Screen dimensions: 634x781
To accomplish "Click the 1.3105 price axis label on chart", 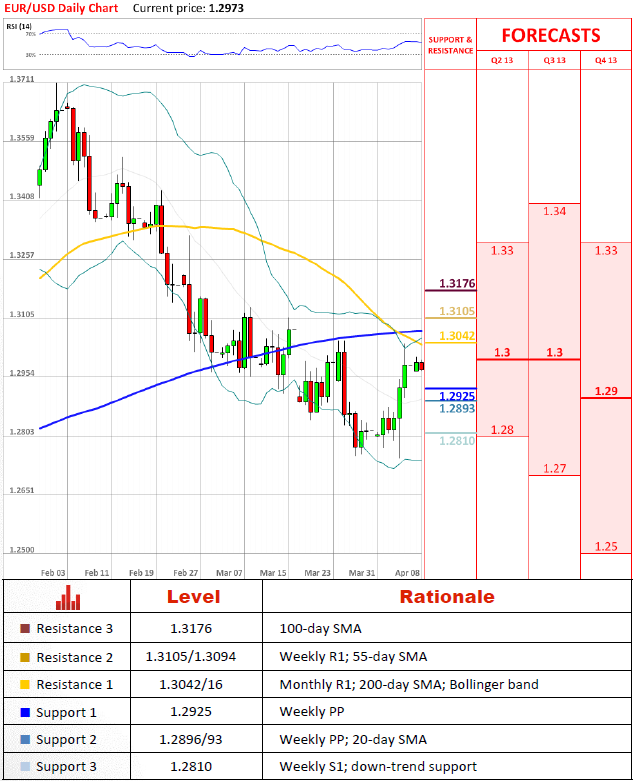I will (22, 315).
